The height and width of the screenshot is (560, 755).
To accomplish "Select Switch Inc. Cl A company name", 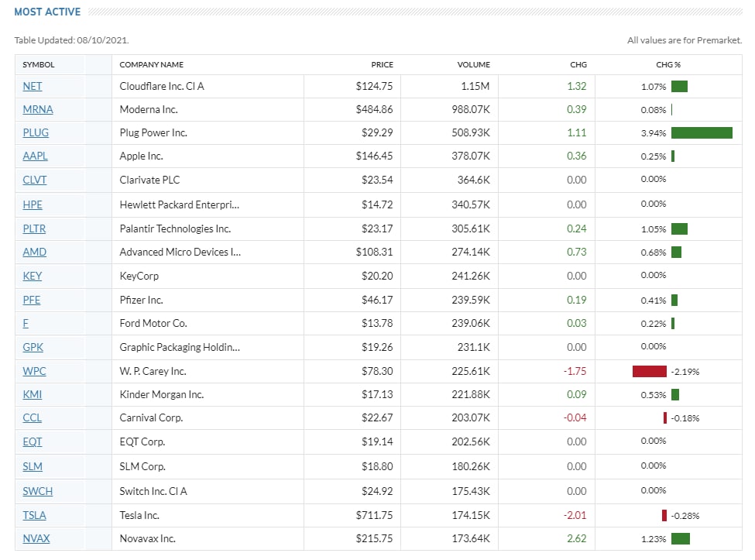I will point(153,491).
